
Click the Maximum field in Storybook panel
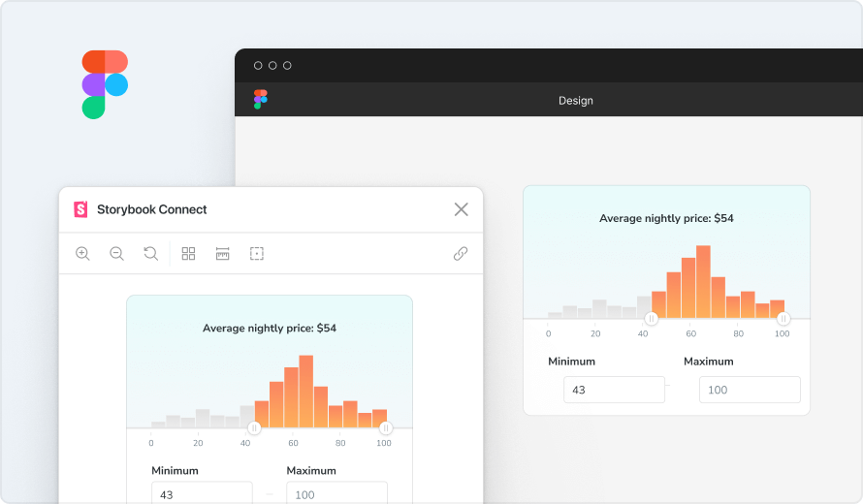click(336, 493)
